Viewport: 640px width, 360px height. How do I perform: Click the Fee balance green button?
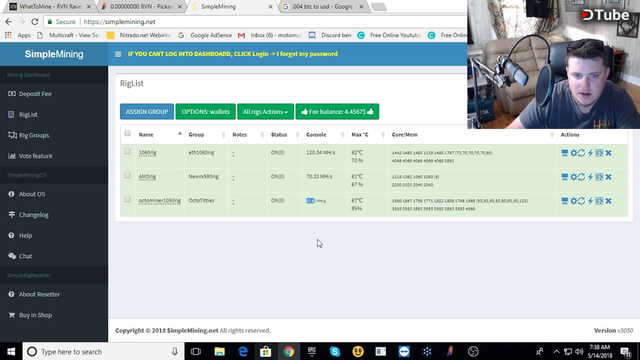pyautogui.click(x=337, y=111)
